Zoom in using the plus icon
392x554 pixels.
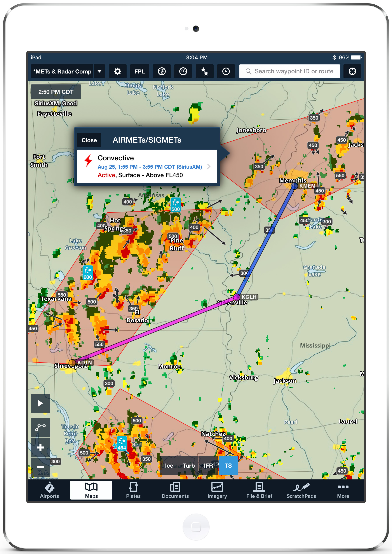coord(40,447)
